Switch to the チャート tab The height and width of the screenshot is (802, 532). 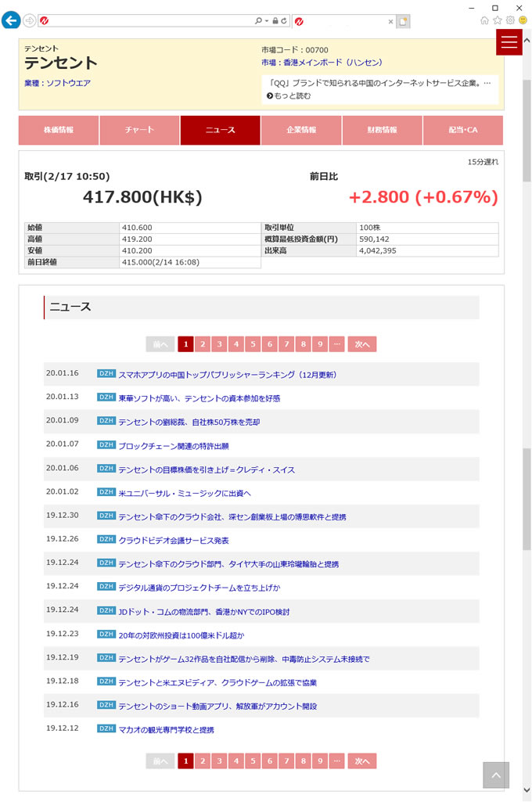(x=139, y=130)
